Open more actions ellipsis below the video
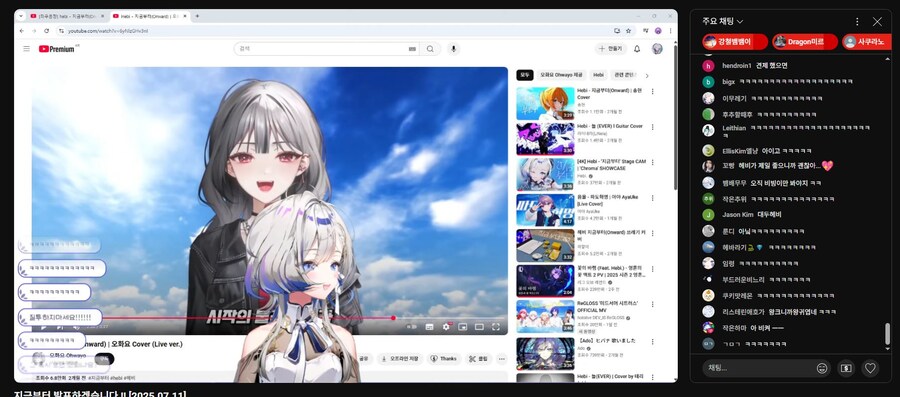This screenshot has width=900, height=397. (x=502, y=359)
